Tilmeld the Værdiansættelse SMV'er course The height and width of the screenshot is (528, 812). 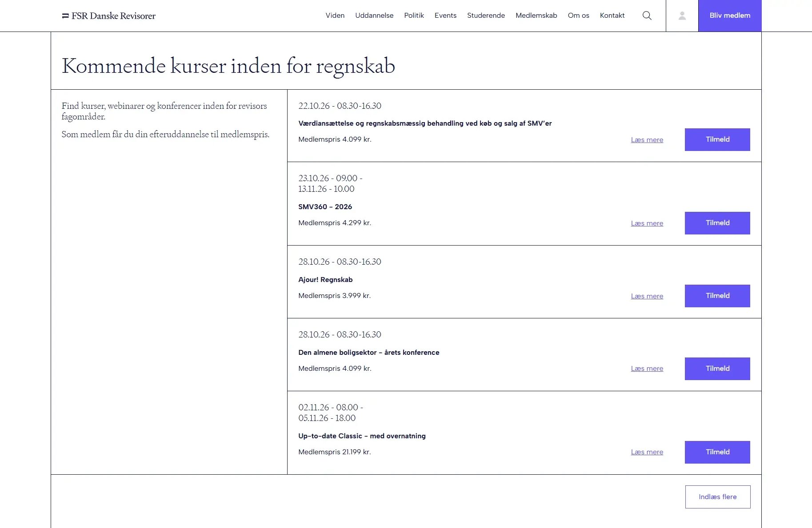717,139
